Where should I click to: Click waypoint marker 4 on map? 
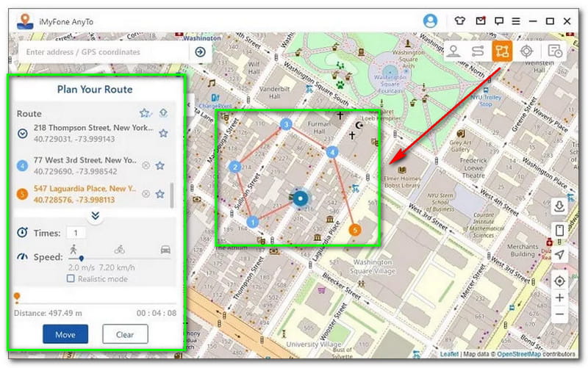(332, 152)
